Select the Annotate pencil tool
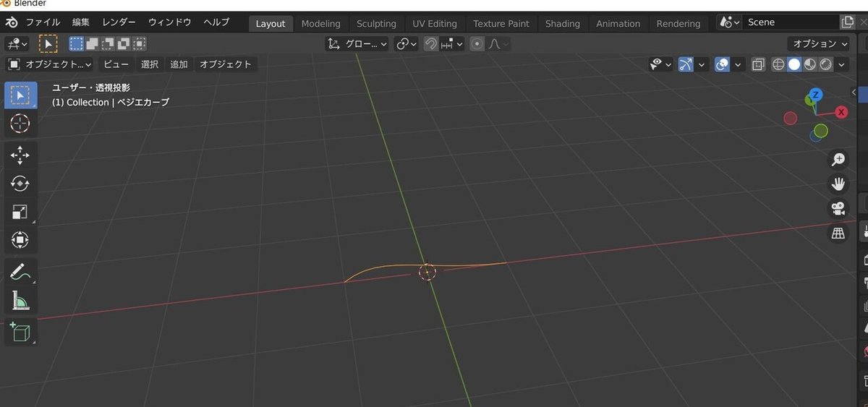Screen dimensions: 868x407 pos(20,272)
